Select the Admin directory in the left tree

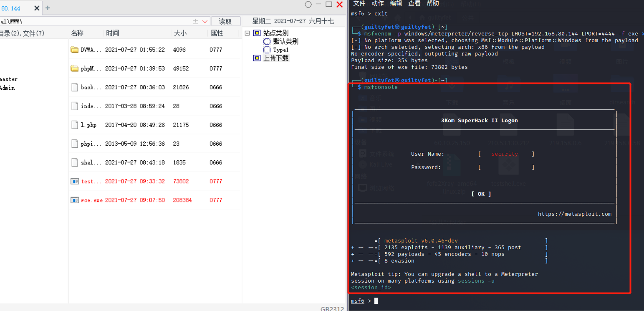[x=8, y=88]
